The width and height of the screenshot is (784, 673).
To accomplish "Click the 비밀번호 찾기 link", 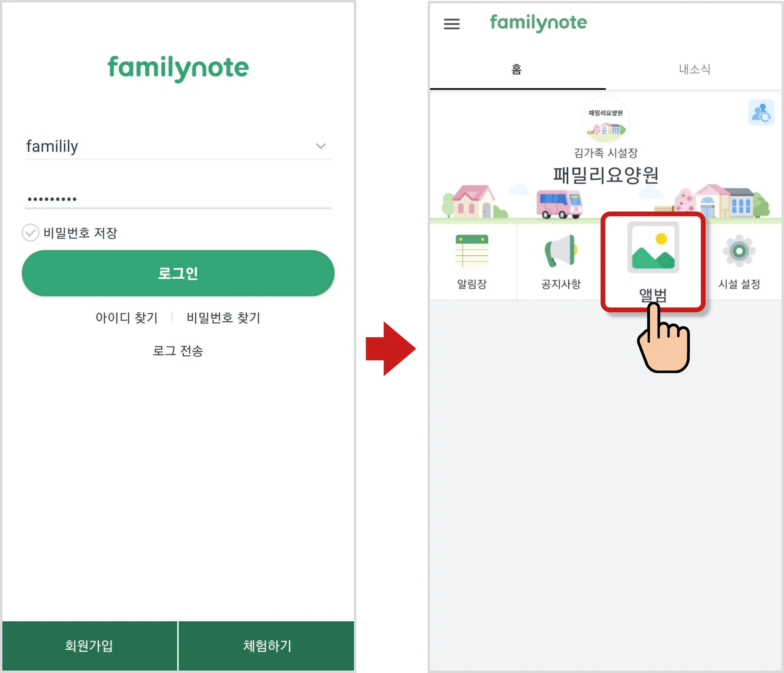I will click(224, 317).
